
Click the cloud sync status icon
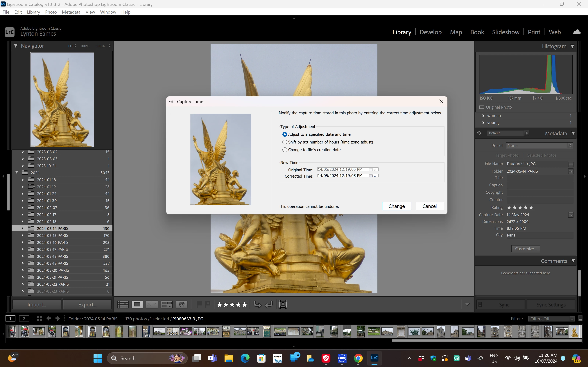[577, 32]
